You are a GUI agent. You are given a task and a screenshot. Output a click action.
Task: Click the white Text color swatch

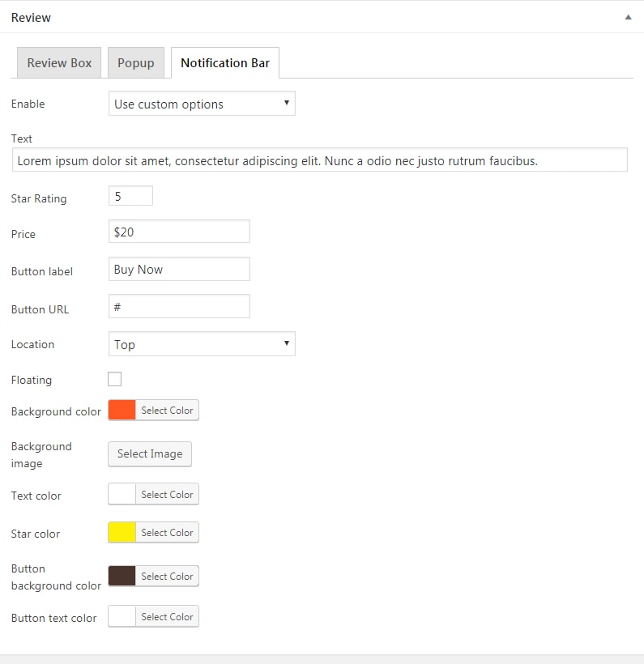pos(122,495)
